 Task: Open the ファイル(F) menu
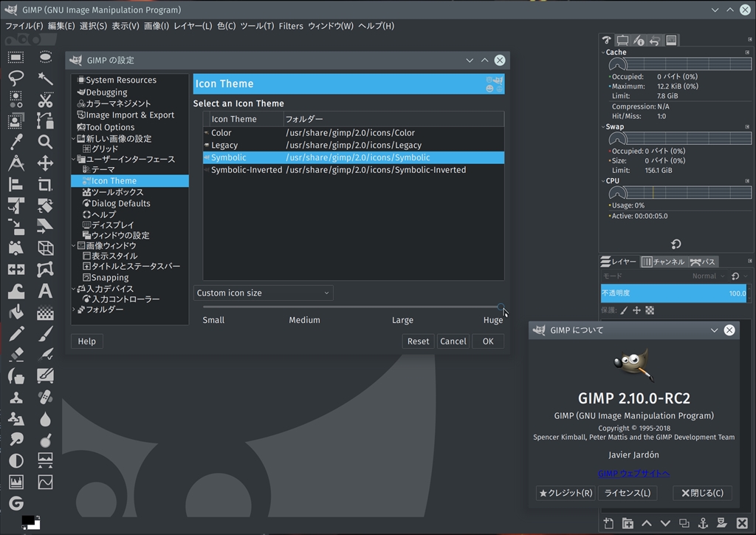(x=24, y=26)
